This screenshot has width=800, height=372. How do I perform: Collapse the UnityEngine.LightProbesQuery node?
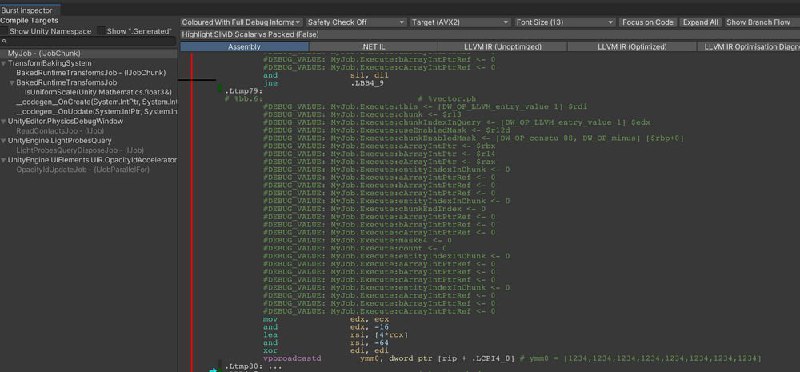point(4,140)
